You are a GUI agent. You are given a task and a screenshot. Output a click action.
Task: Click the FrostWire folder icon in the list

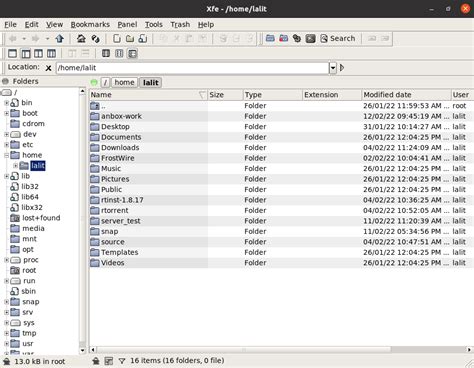pyautogui.click(x=95, y=158)
